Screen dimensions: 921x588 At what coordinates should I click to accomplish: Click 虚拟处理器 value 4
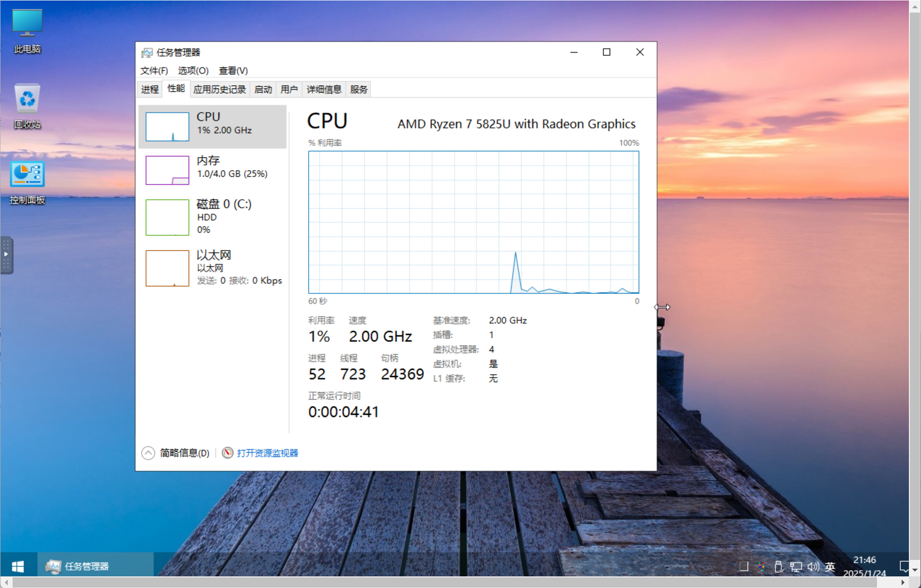492,349
